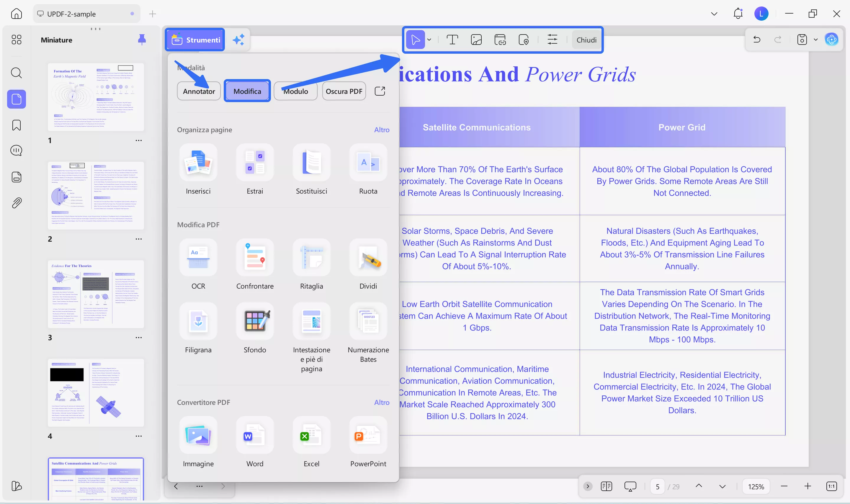Select the Text annotation tool
Screen dimensions: 850x504
pos(452,40)
